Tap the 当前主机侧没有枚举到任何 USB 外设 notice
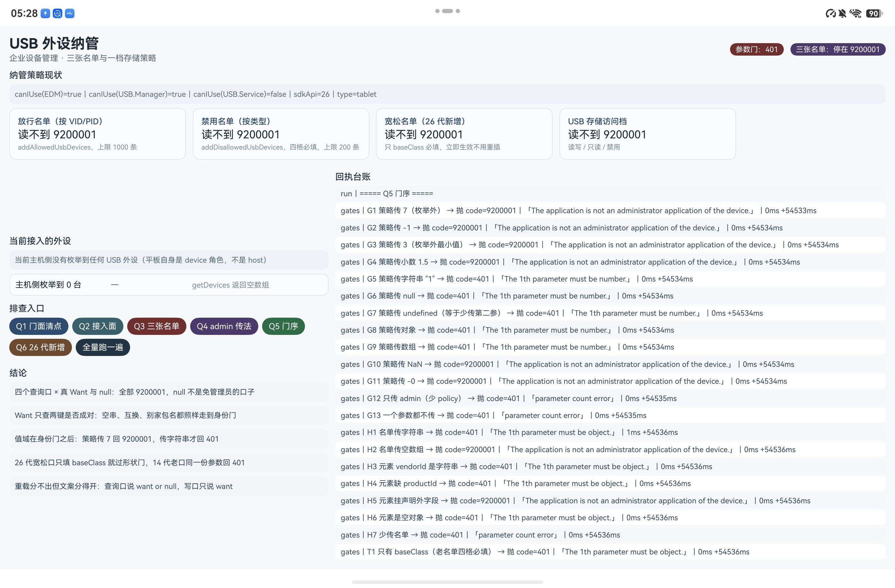Viewport: 895px width, 588px height. click(169, 260)
